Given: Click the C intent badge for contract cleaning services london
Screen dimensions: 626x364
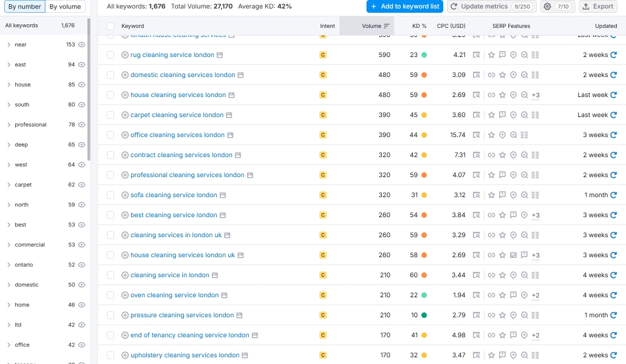Looking at the screenshot, I should [x=323, y=155].
